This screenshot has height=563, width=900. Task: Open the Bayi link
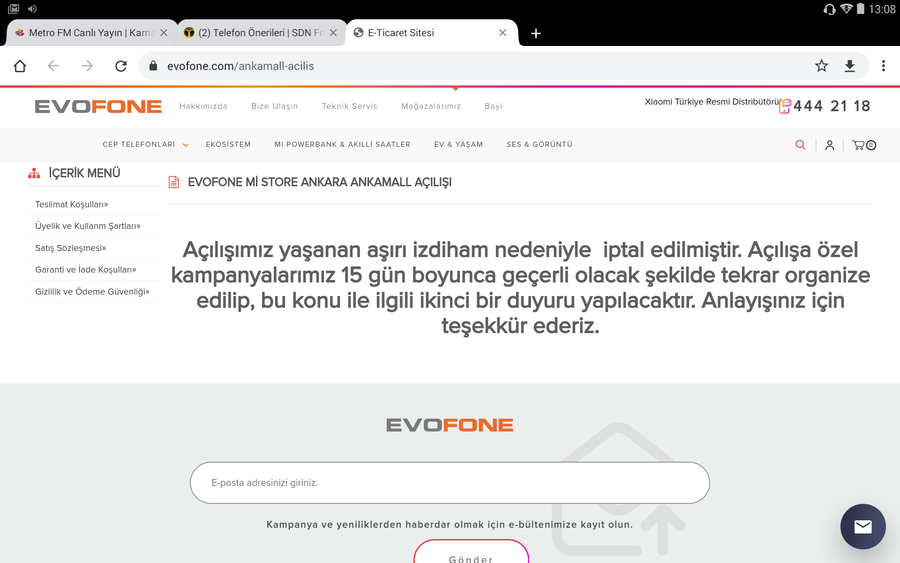point(493,106)
